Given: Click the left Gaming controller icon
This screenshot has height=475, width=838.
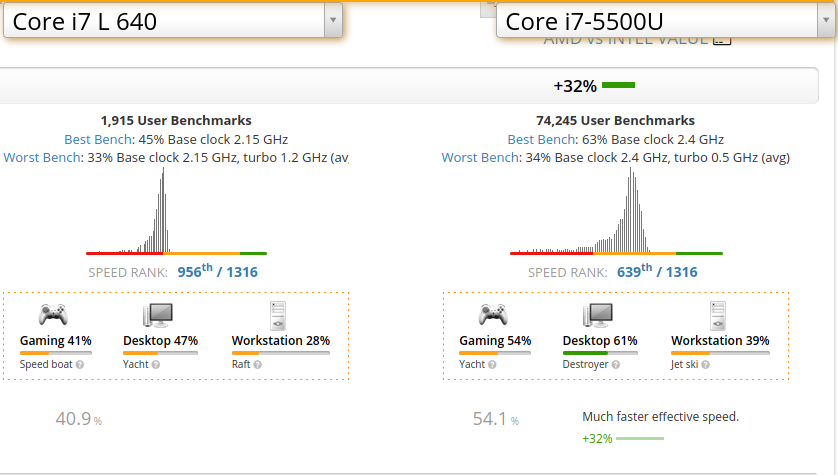Looking at the screenshot, I should 54,315.
